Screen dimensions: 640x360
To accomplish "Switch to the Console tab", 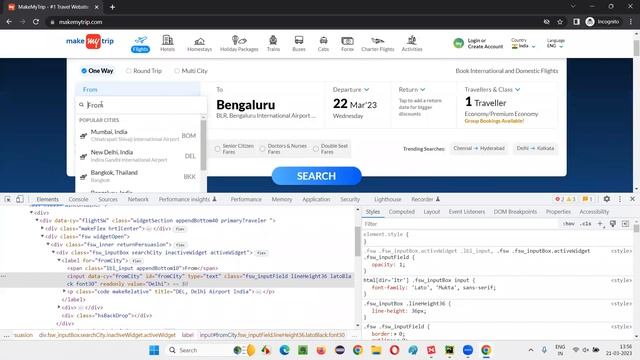I will point(78,199).
